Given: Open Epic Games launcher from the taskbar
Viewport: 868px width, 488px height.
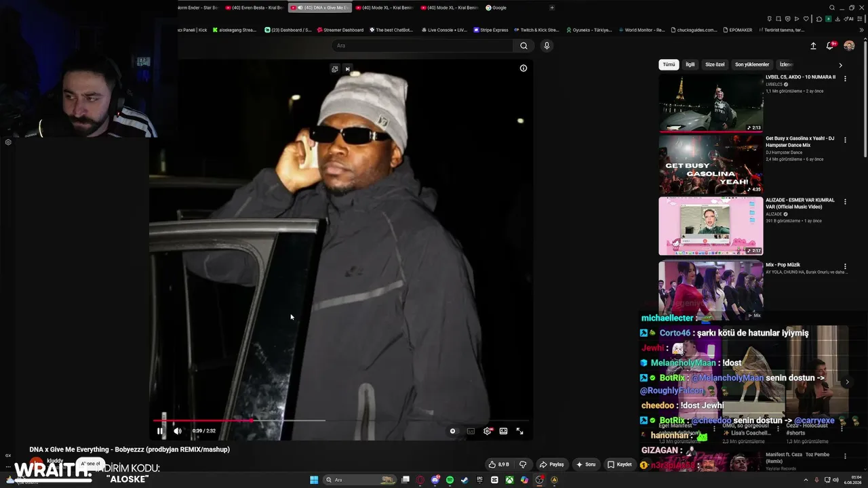Looking at the screenshot, I should [x=479, y=480].
